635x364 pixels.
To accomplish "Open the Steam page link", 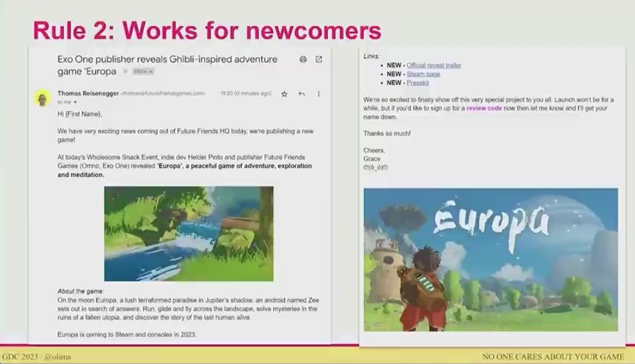I will (x=423, y=74).
